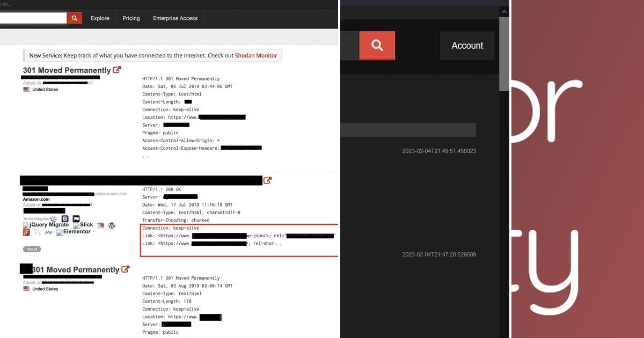Click inside the search input field
The image size is (644, 338).
click(x=32, y=17)
